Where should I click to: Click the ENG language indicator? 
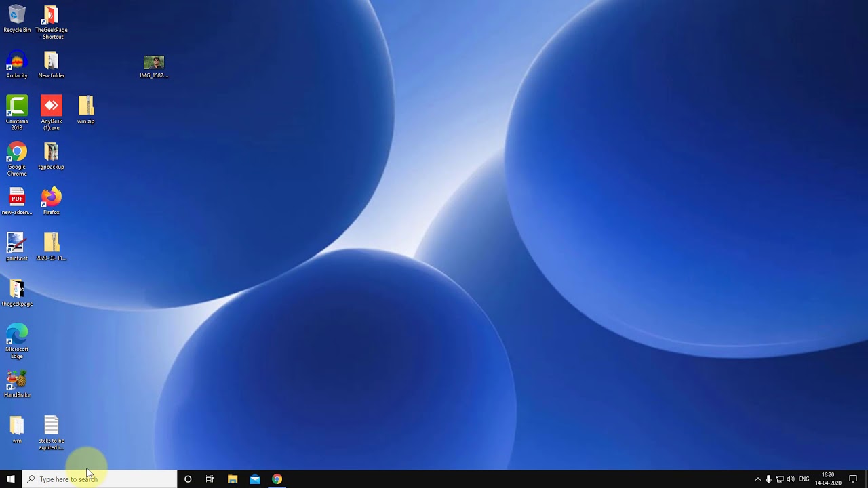tap(804, 479)
